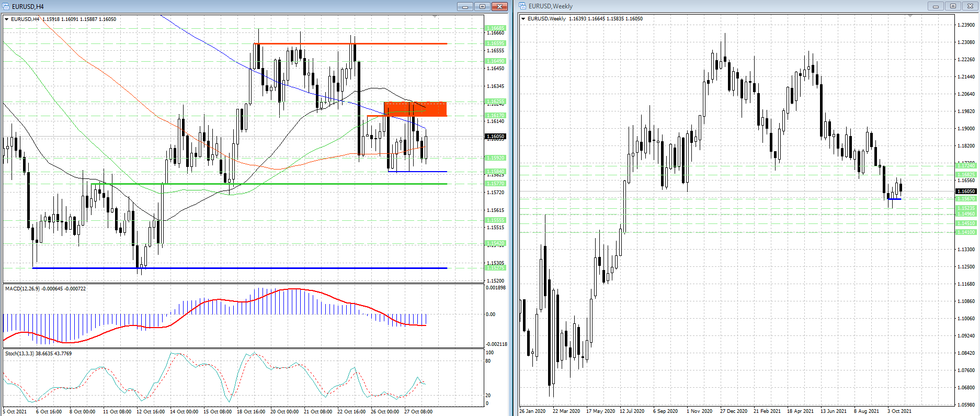Screen dimensions: 980x416
Task: Click the '18 Oct 16:00' time axis label
Action: tap(251, 412)
